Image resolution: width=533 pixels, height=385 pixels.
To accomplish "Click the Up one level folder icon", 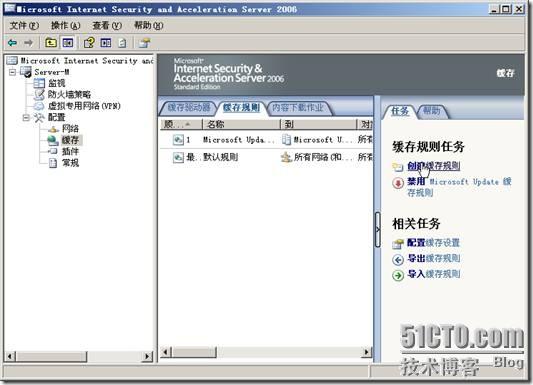I will tap(51, 43).
